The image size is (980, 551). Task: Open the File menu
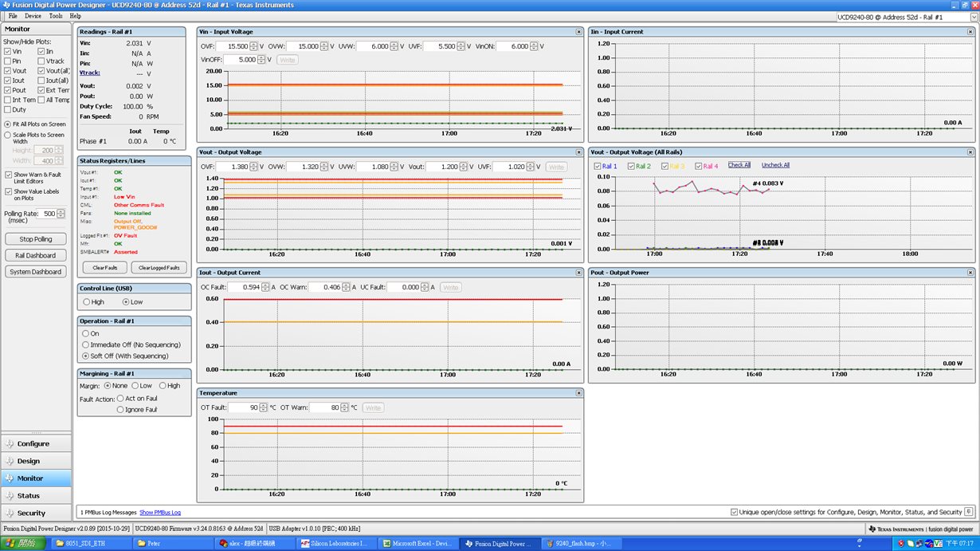coord(13,16)
